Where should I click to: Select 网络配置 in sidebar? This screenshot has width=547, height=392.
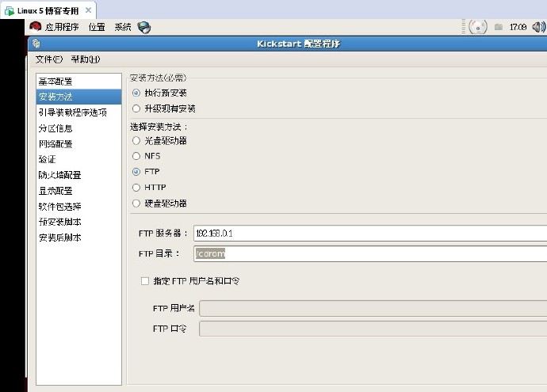[78, 144]
